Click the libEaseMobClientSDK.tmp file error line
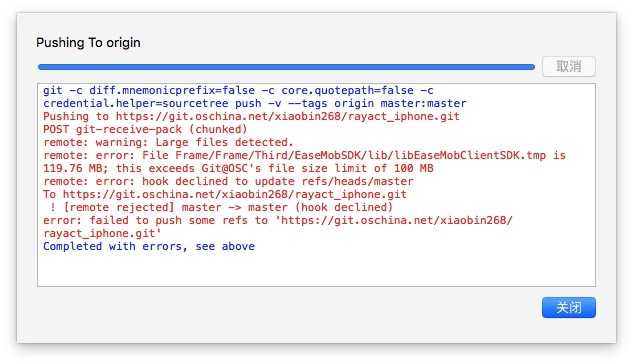This screenshot has height=364, width=633. (x=304, y=155)
